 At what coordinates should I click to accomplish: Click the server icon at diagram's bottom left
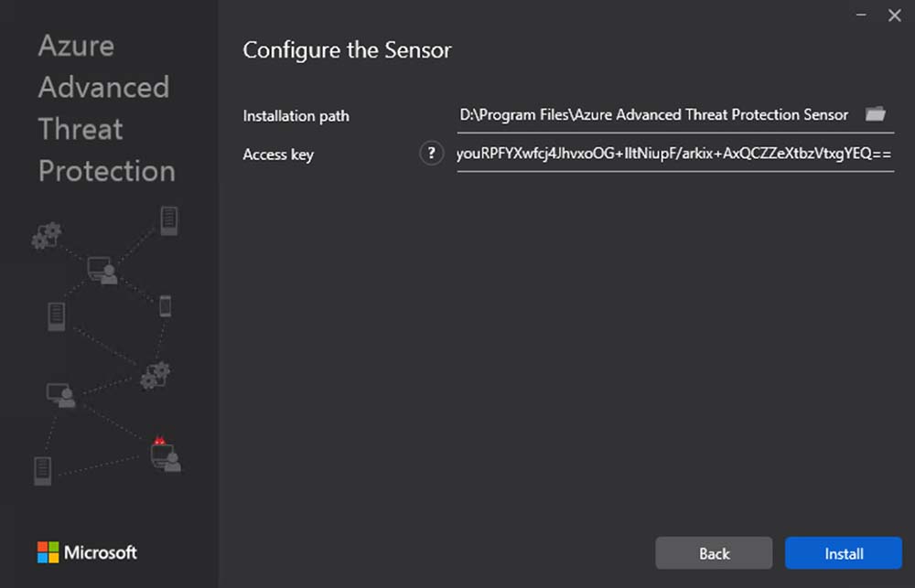(x=42, y=470)
